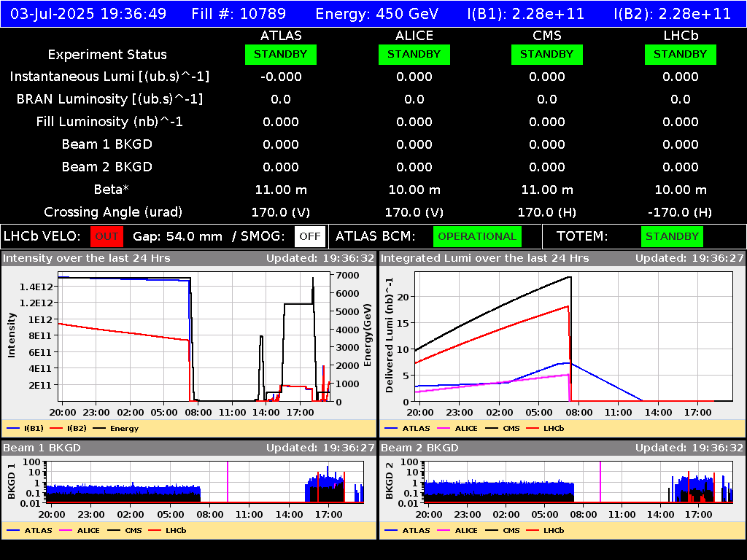Screen dimensions: 747x560
Task: Click ATLAS Beta* value 11.00 m
Action: tap(281, 190)
